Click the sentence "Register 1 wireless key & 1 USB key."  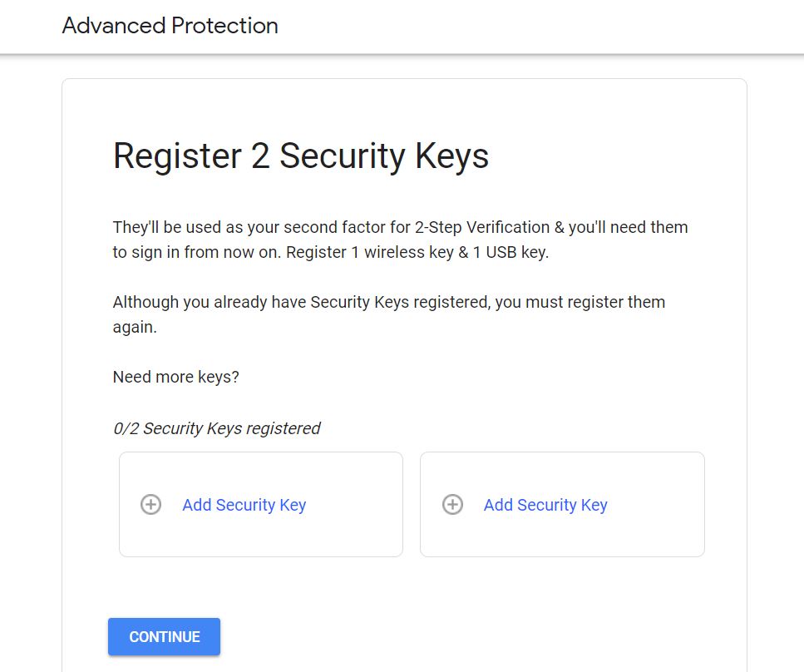tap(417, 252)
